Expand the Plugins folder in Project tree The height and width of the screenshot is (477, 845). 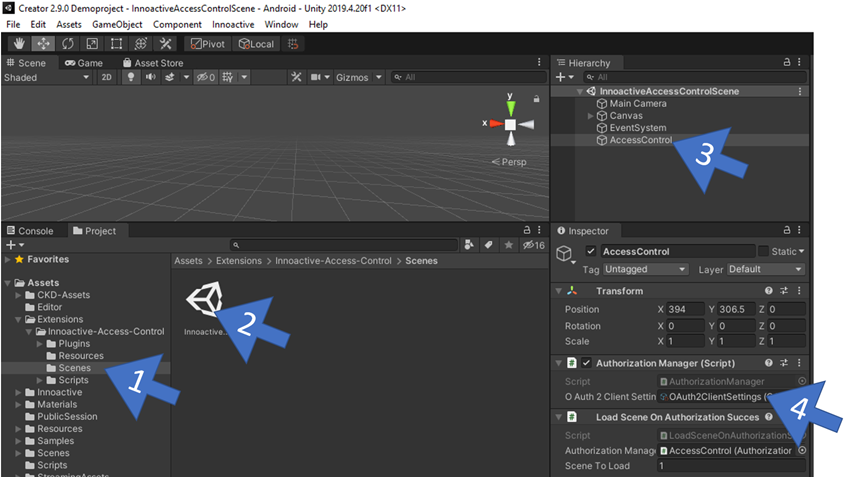point(39,343)
